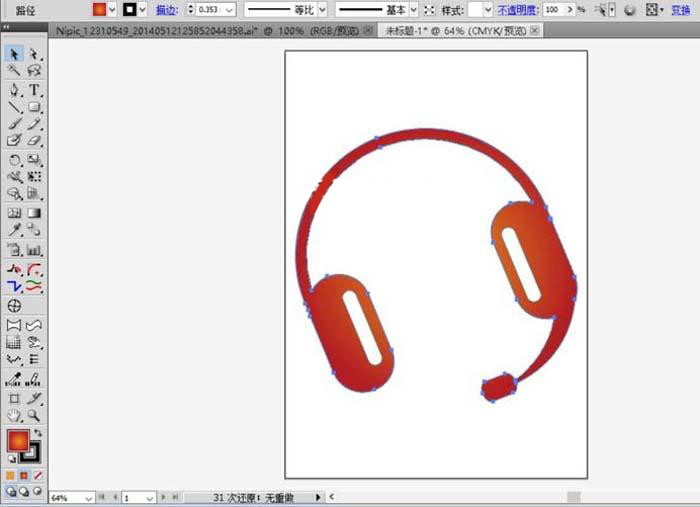Close the 未标题-1 document tab

coord(534,30)
